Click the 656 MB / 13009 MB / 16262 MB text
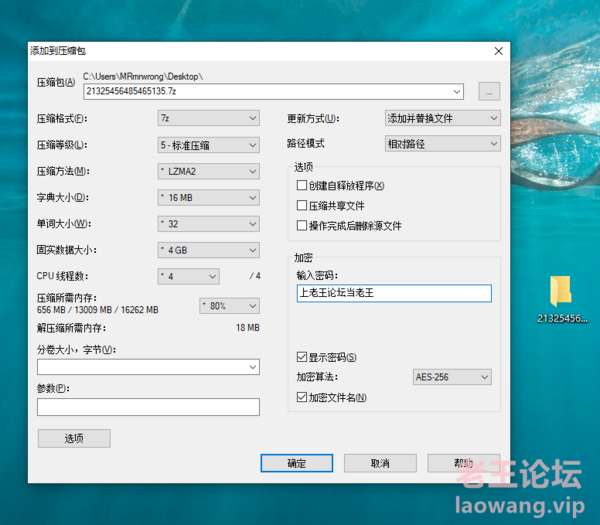 98,310
